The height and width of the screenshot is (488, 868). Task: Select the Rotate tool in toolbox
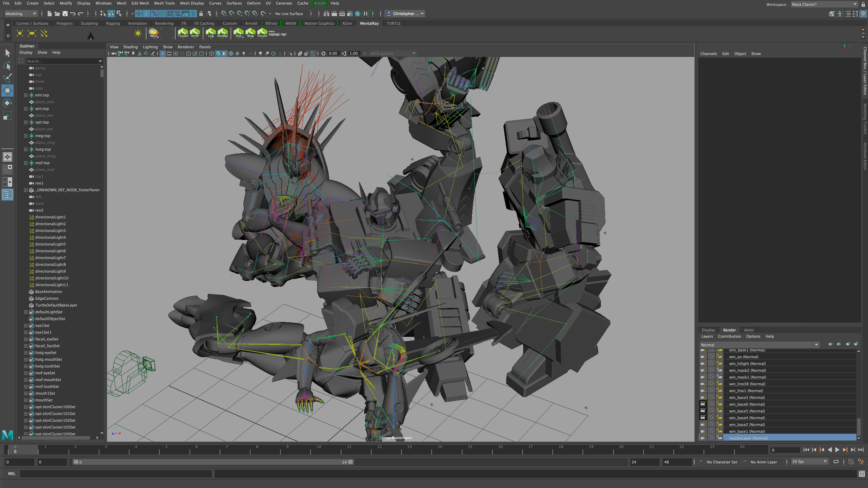tap(7, 103)
